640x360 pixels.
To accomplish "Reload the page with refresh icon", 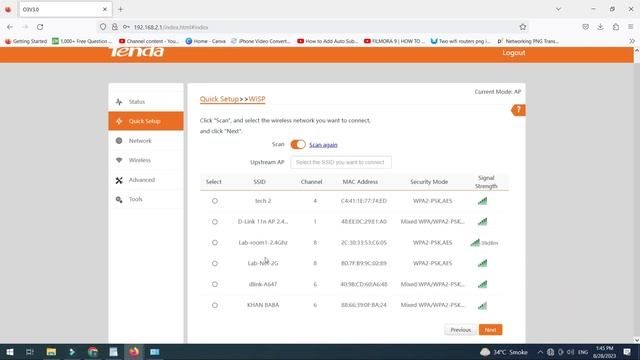I will point(40,27).
